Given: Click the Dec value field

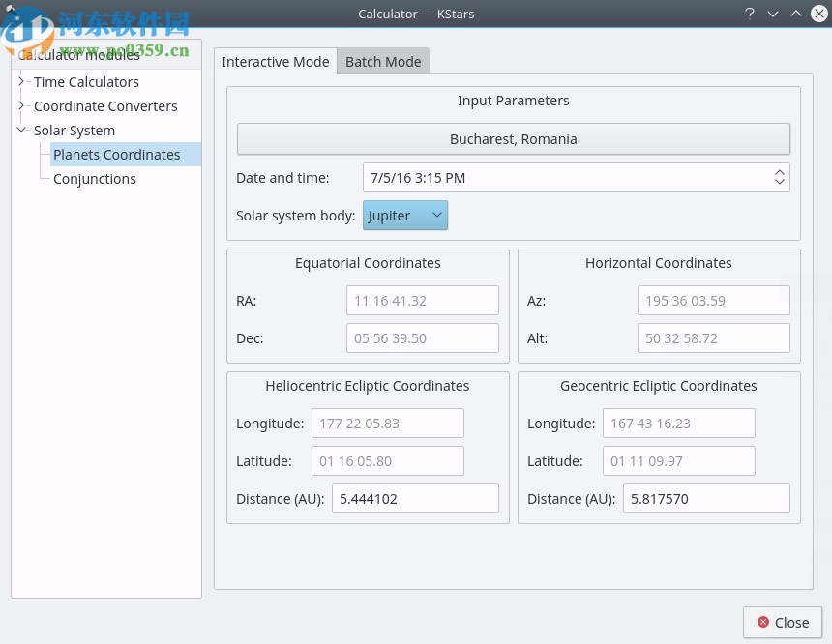Looking at the screenshot, I should click(423, 337).
